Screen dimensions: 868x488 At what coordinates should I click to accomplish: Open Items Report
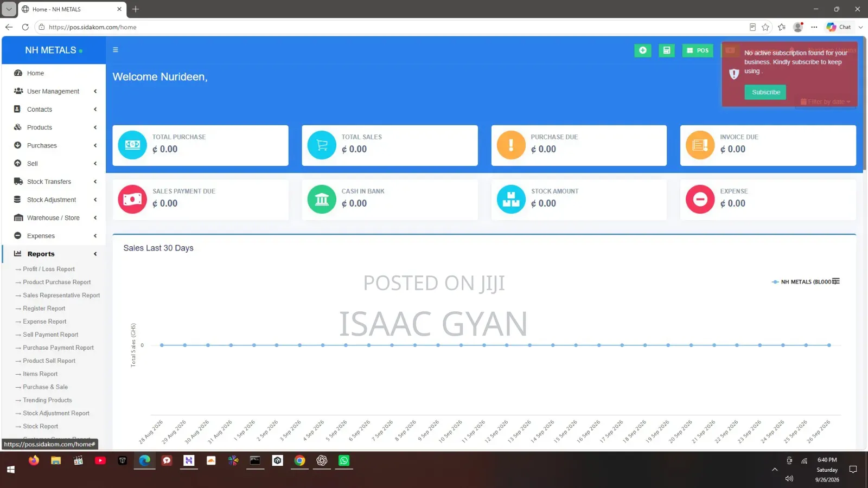(x=40, y=374)
